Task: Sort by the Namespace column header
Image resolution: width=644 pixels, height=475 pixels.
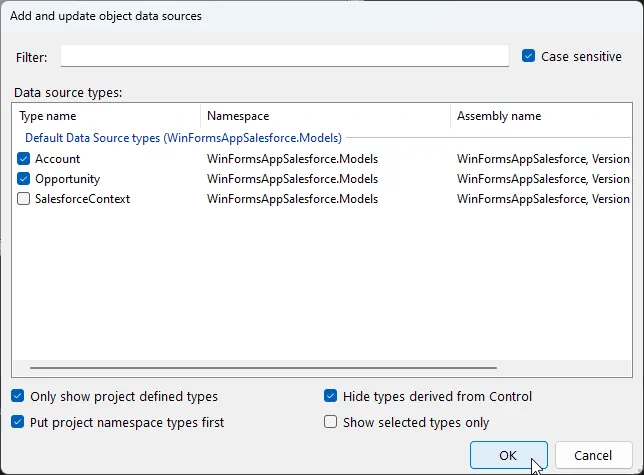Action: click(x=325, y=116)
